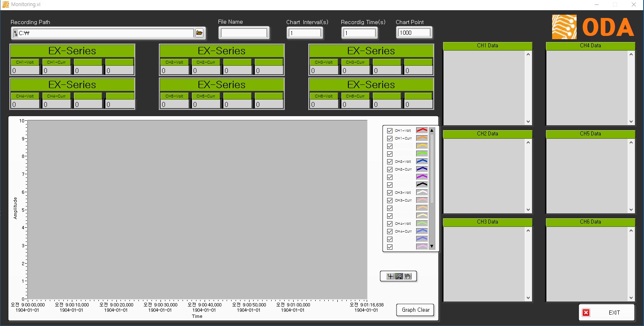
Task: Click the CH2-Volt blue plot line icon
Action: click(x=421, y=162)
